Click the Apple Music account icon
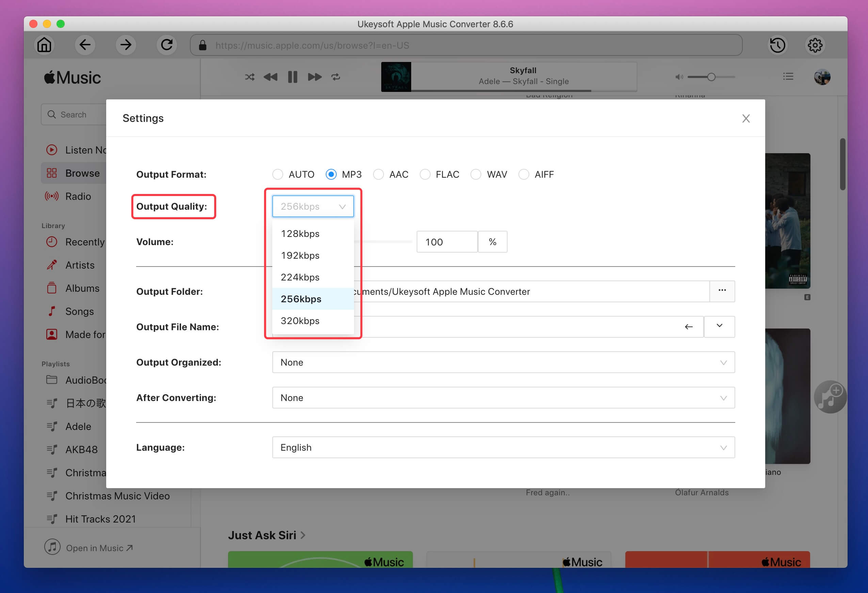Viewport: 868px width, 593px height. tap(822, 77)
